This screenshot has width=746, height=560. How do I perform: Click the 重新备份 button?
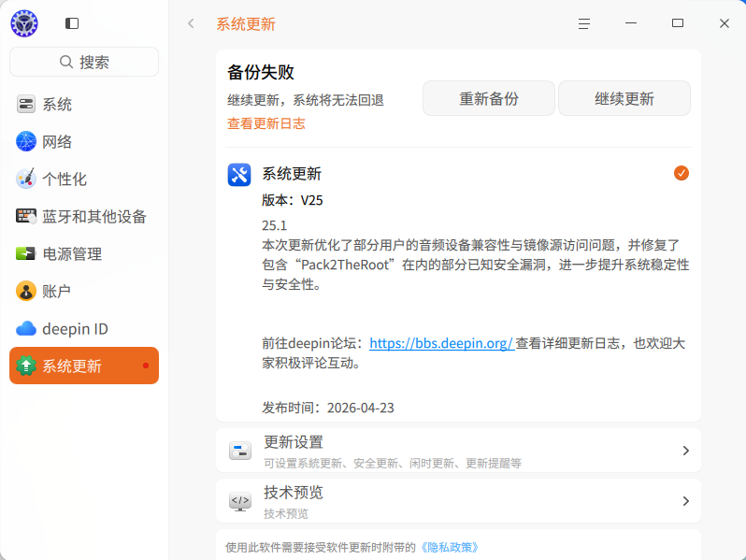click(489, 98)
